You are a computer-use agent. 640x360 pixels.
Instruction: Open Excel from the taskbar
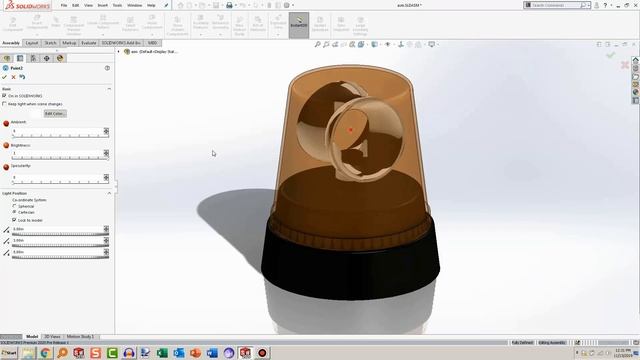tap(162, 353)
